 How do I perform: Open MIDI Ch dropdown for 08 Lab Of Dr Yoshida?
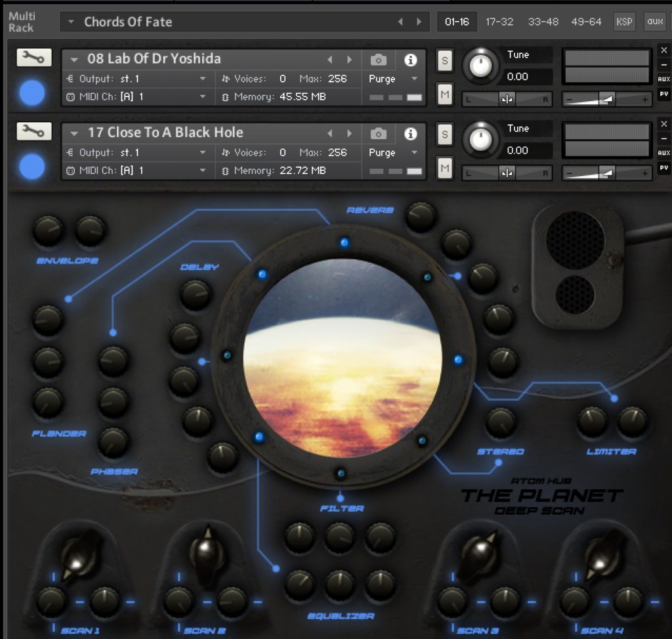[x=203, y=97]
